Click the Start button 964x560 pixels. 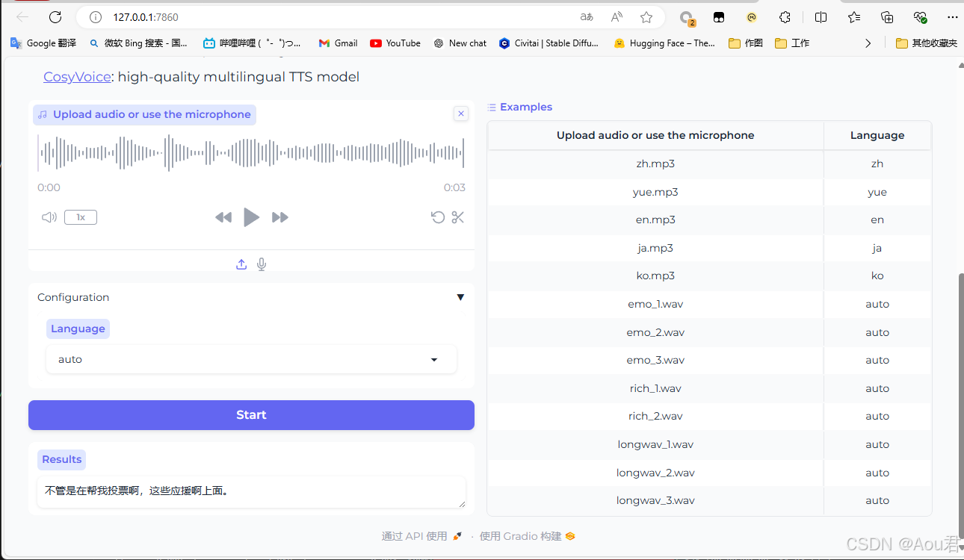[x=251, y=415]
